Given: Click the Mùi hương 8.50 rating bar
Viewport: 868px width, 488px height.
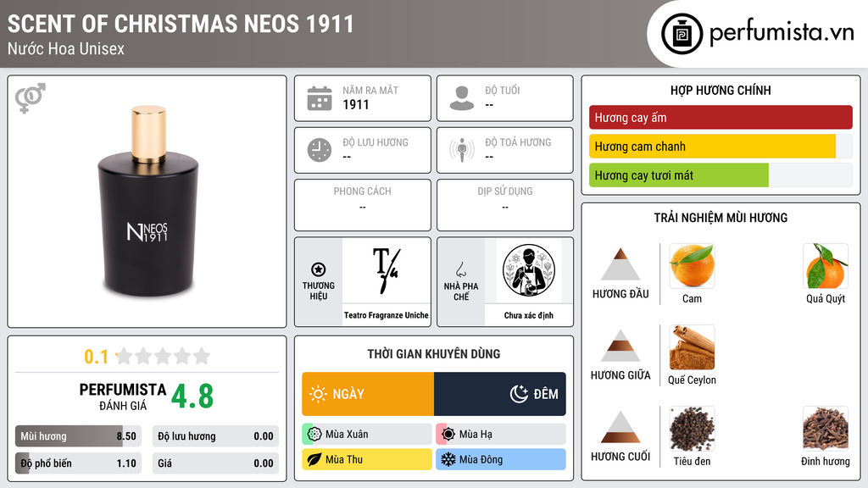Looking at the screenshot, I should pos(78,436).
